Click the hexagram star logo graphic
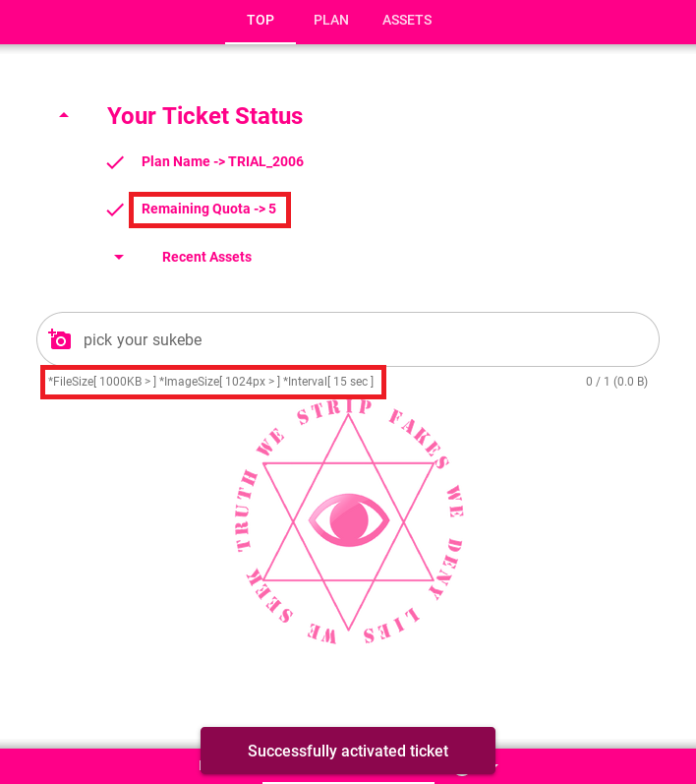Viewport: 696px width, 784px height. click(349, 522)
